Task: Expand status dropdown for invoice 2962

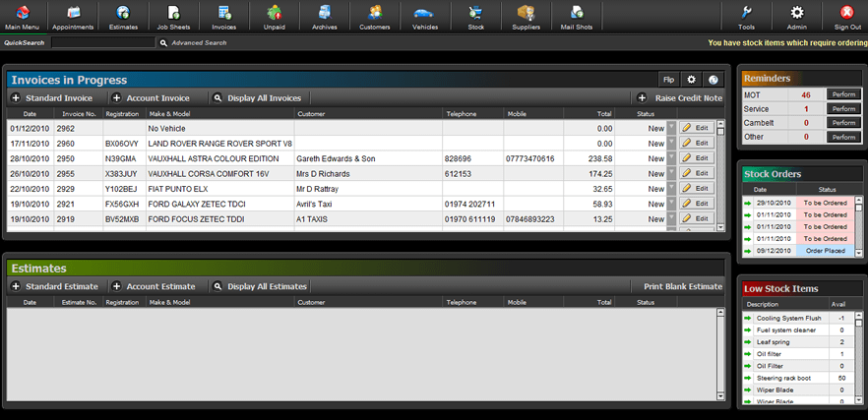Action: click(x=671, y=128)
